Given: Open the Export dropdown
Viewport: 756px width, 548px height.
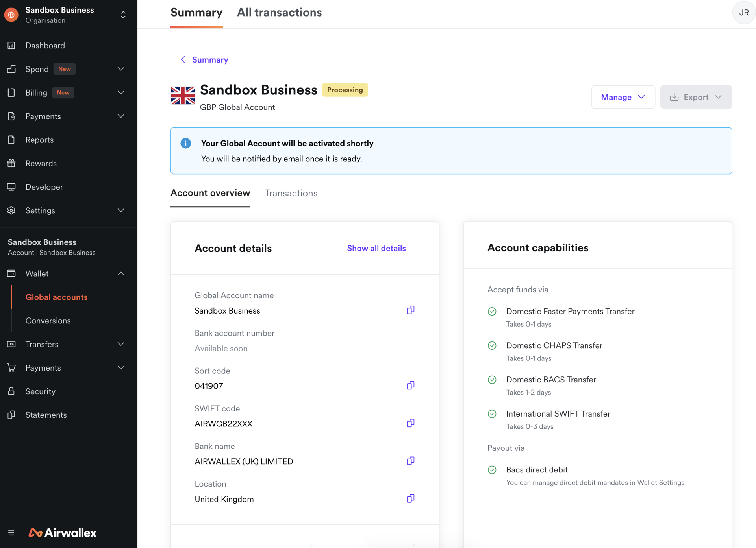Looking at the screenshot, I should [x=696, y=97].
